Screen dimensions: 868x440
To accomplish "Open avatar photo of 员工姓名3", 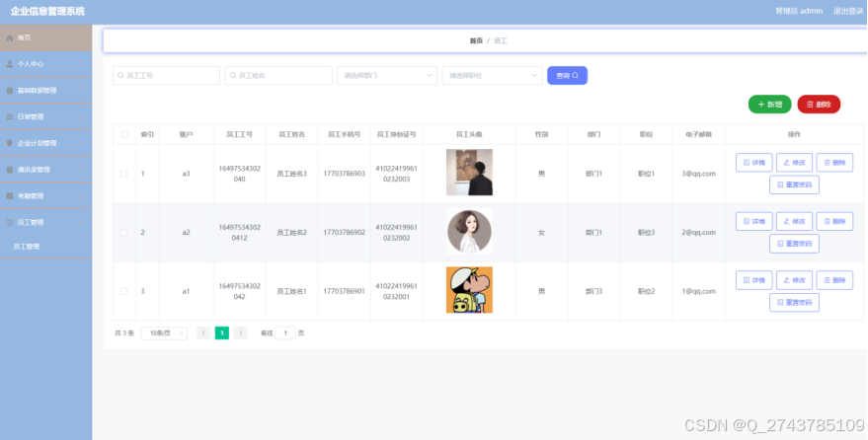I will coord(469,173).
